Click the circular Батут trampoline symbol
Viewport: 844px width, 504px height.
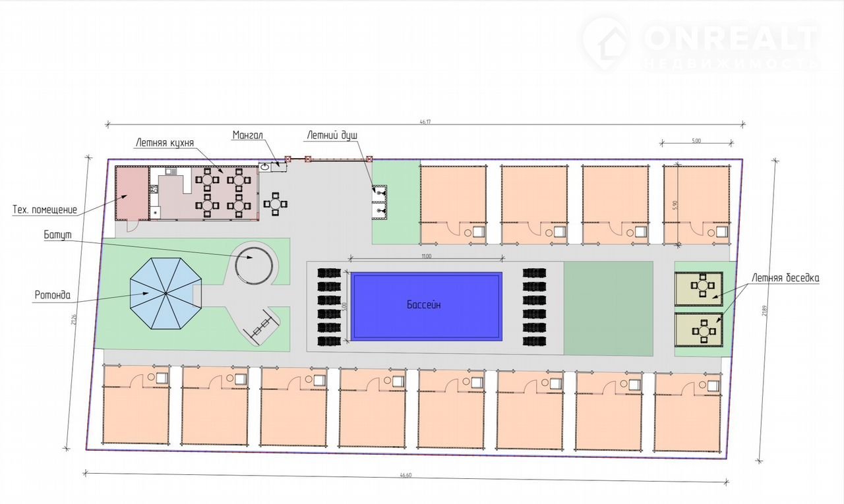(x=255, y=265)
